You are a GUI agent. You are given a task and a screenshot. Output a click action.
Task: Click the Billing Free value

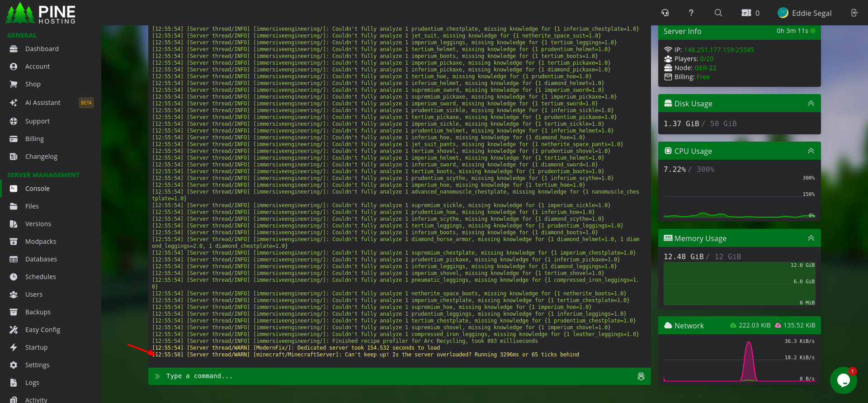703,77
